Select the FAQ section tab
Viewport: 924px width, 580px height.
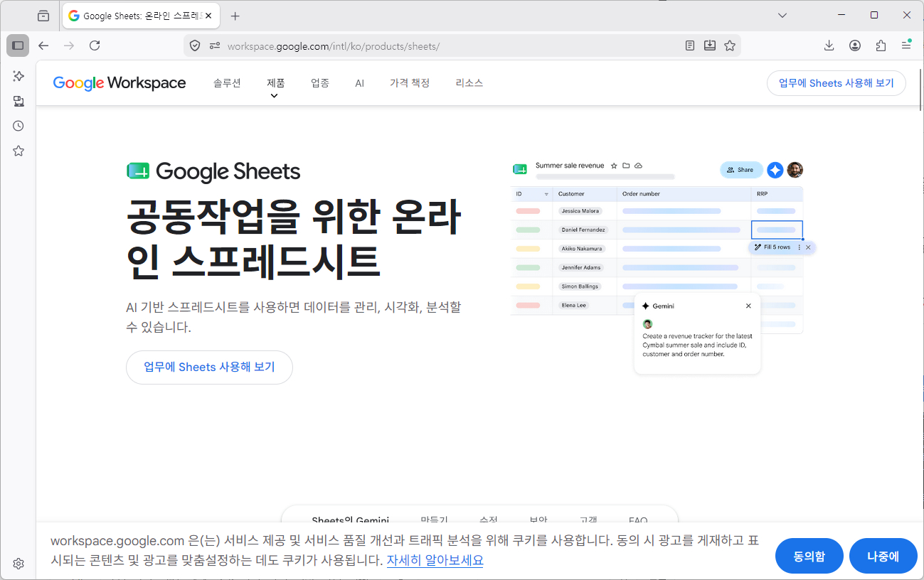(638, 521)
